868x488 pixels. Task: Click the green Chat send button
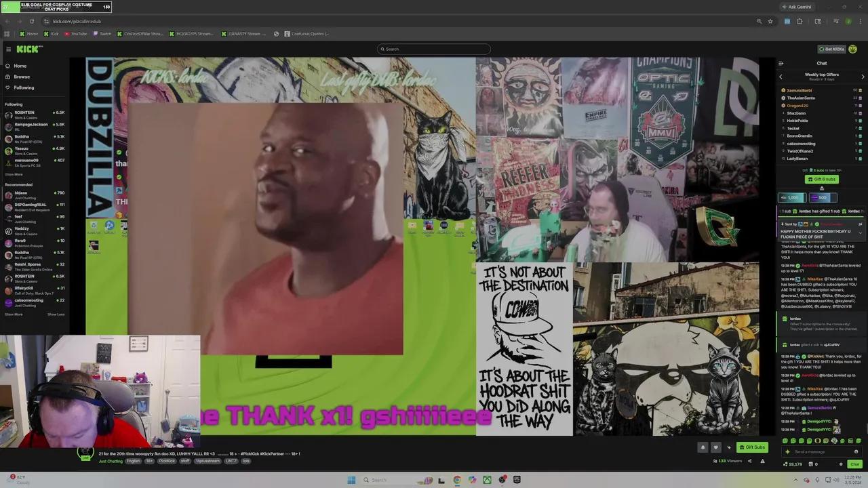[x=854, y=464]
